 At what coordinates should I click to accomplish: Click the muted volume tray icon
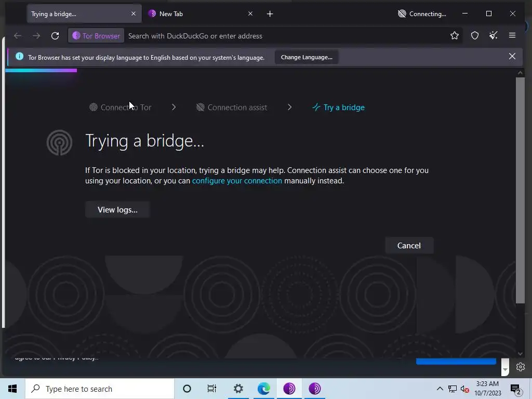(x=464, y=389)
